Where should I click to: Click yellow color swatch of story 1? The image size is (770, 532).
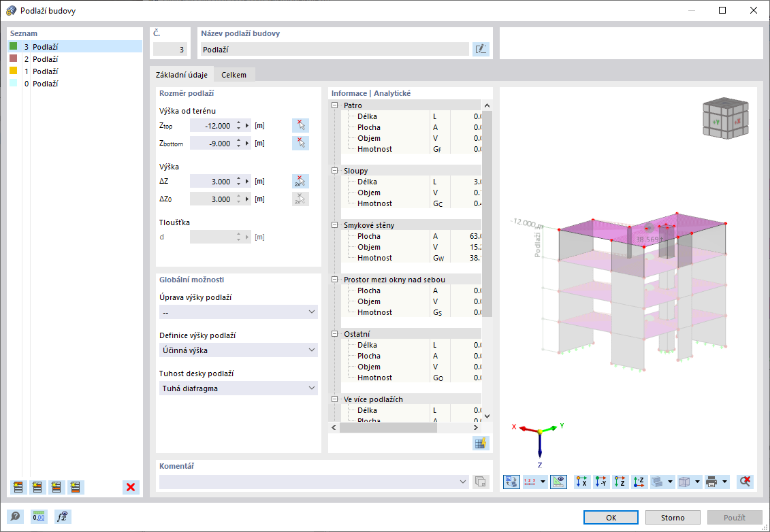tap(13, 71)
